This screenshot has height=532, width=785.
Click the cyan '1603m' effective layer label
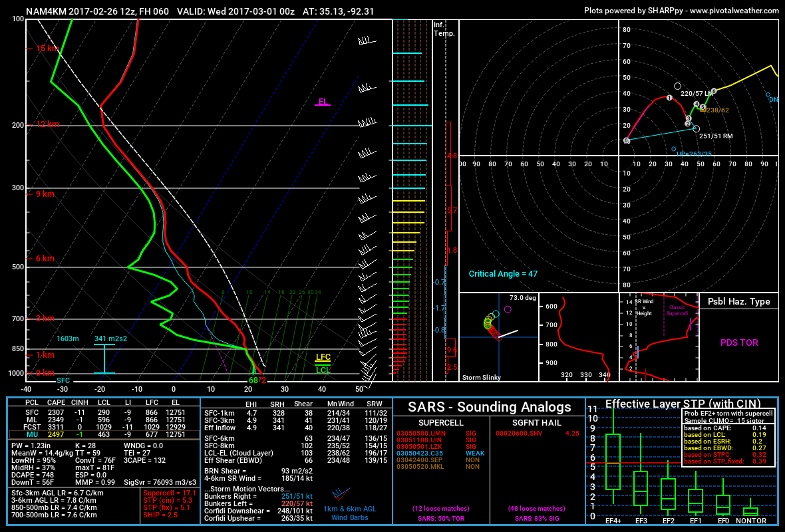pos(68,339)
